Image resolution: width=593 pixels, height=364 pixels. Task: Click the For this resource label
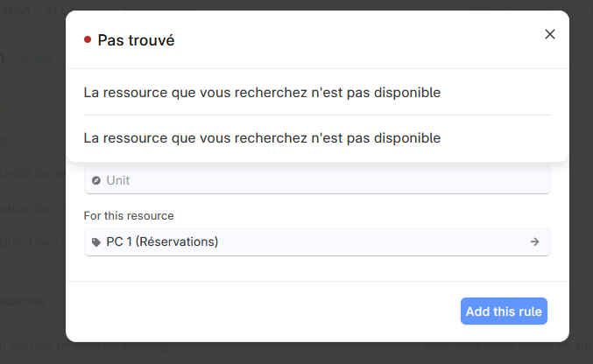pyautogui.click(x=129, y=216)
